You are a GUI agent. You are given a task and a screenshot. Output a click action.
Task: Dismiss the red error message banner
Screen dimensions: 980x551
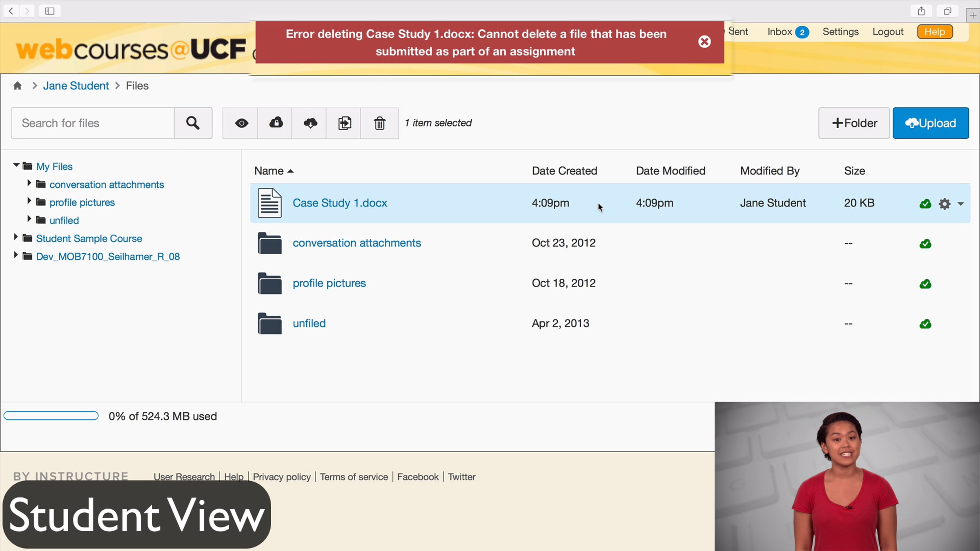click(x=704, y=42)
